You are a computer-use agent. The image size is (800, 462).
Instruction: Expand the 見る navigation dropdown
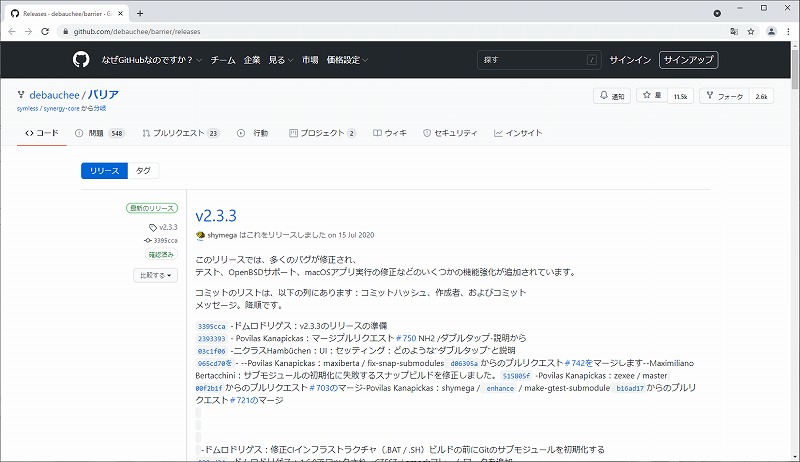[281, 60]
